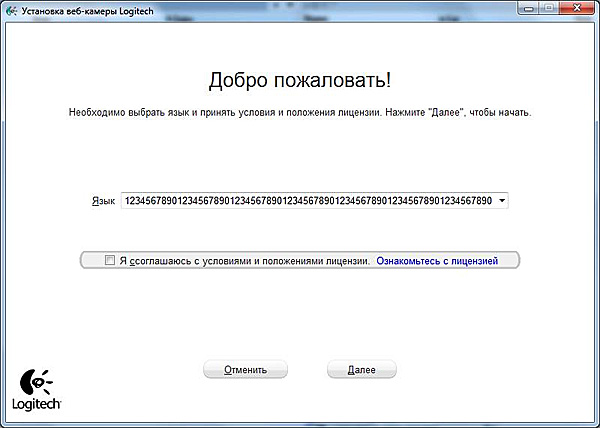Open the Язык language dropdown arrow

[x=502, y=201]
